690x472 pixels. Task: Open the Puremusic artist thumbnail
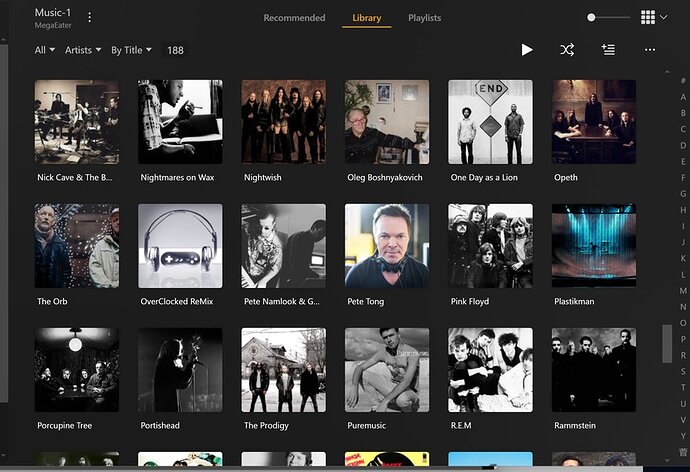(387, 370)
